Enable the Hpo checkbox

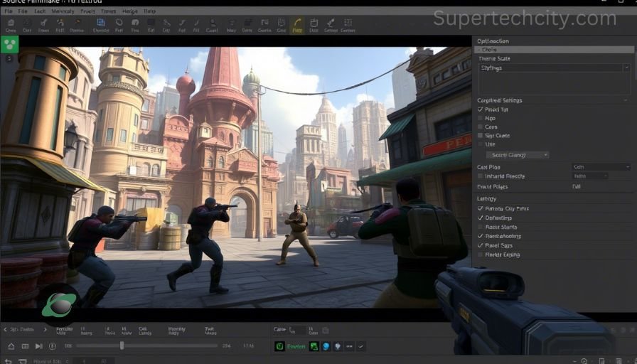[x=480, y=118]
